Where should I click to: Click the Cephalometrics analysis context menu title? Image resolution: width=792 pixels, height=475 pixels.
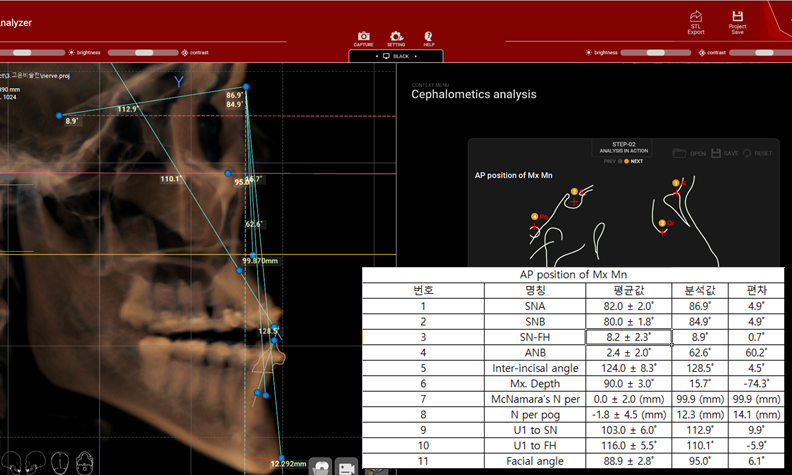coord(474,94)
